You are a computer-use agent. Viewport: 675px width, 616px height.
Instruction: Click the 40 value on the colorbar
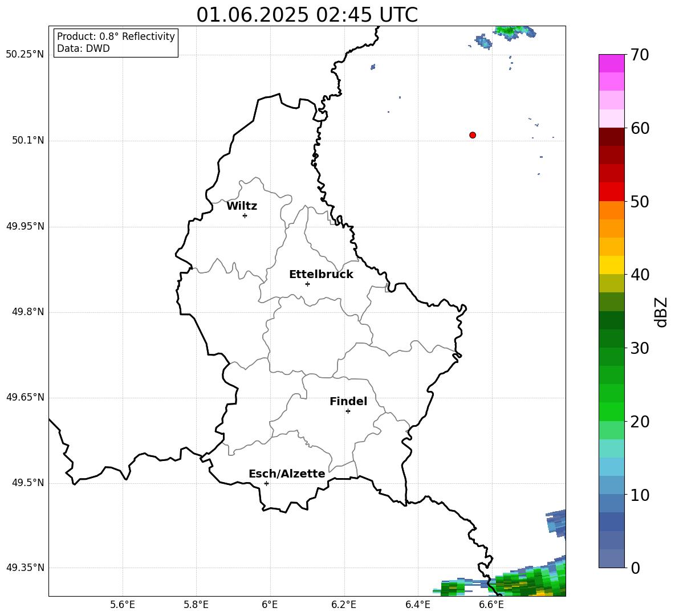coord(640,275)
